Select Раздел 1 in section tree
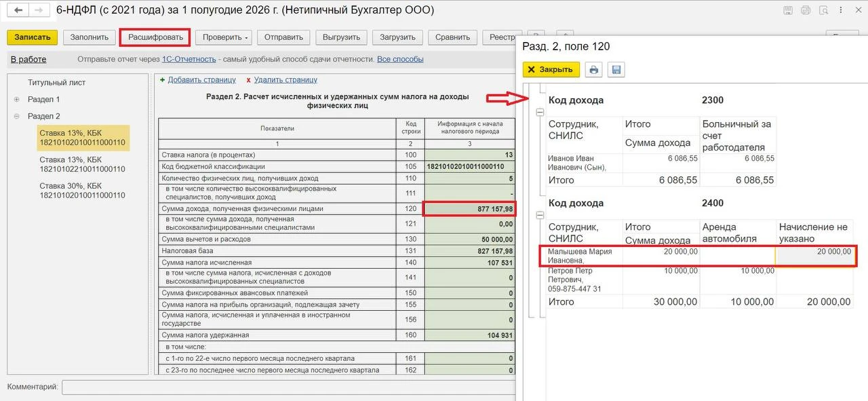868x401 pixels. tap(44, 99)
